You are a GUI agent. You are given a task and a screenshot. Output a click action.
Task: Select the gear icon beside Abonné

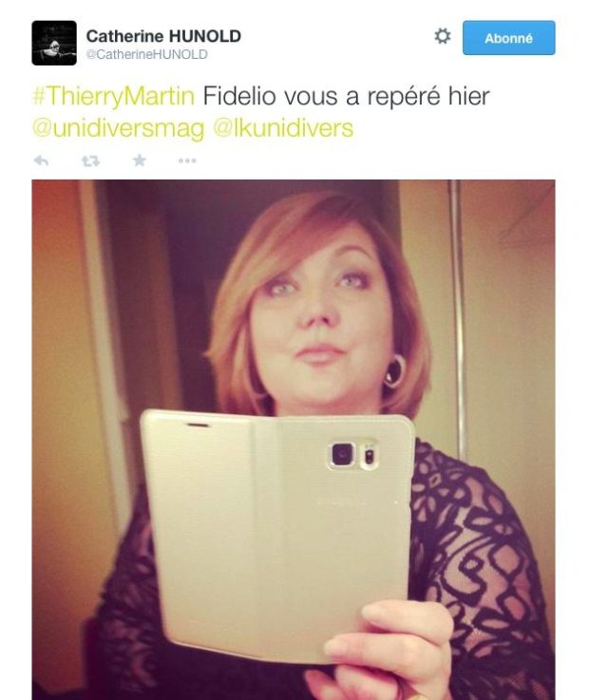point(442,36)
